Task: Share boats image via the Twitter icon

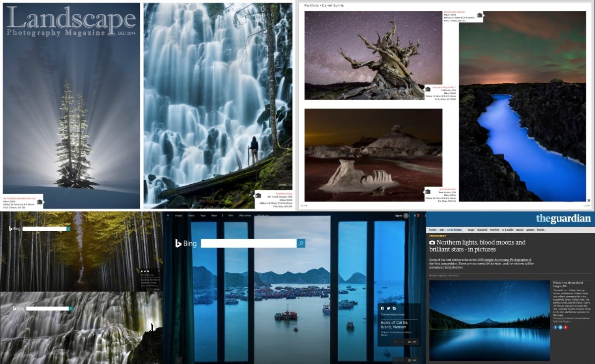Action: pos(388,309)
